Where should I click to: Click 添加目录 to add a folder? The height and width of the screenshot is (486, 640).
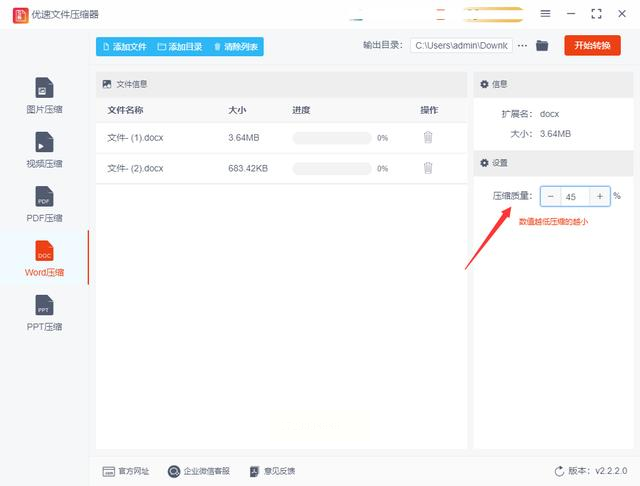(180, 47)
